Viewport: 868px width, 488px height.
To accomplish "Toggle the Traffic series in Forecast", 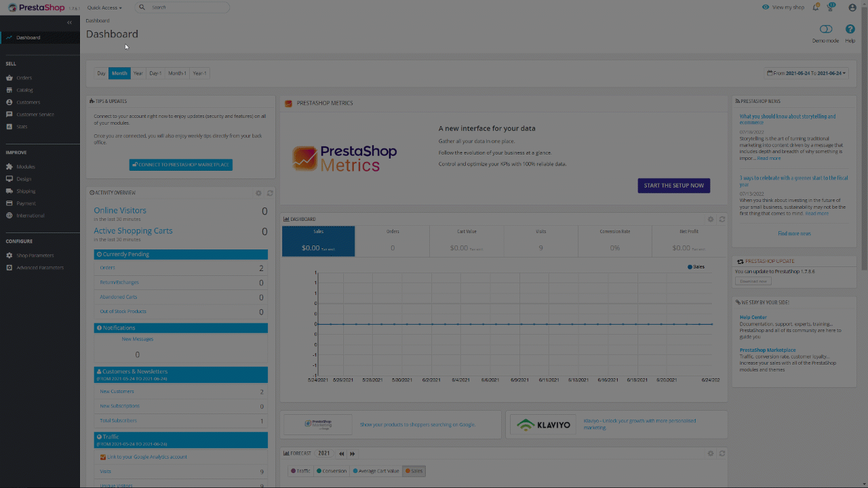I will click(x=301, y=471).
